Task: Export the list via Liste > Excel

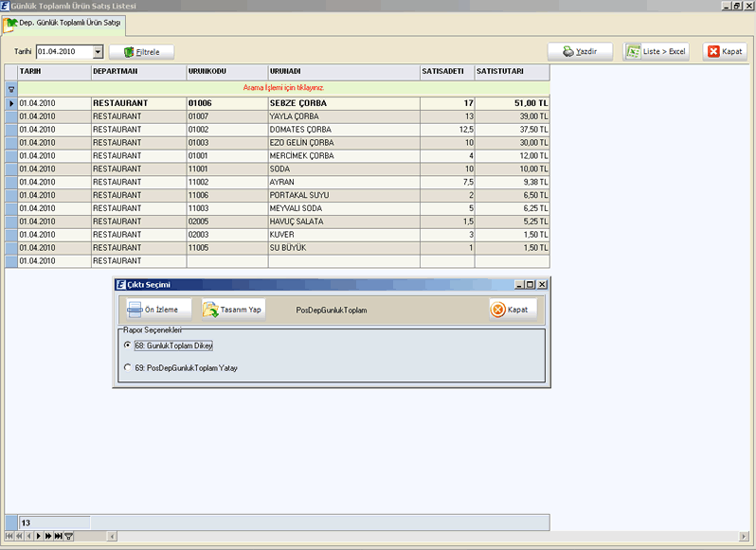Action: tap(656, 52)
